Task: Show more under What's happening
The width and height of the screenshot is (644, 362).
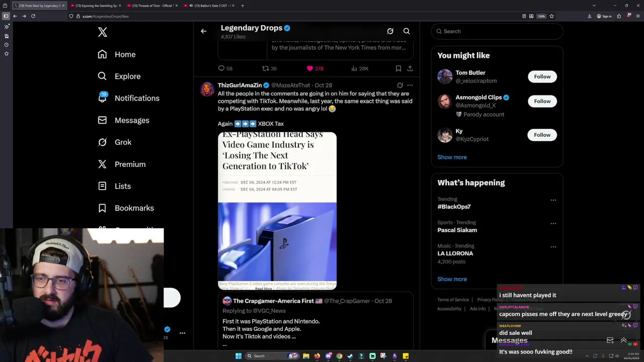Action: 452,279
